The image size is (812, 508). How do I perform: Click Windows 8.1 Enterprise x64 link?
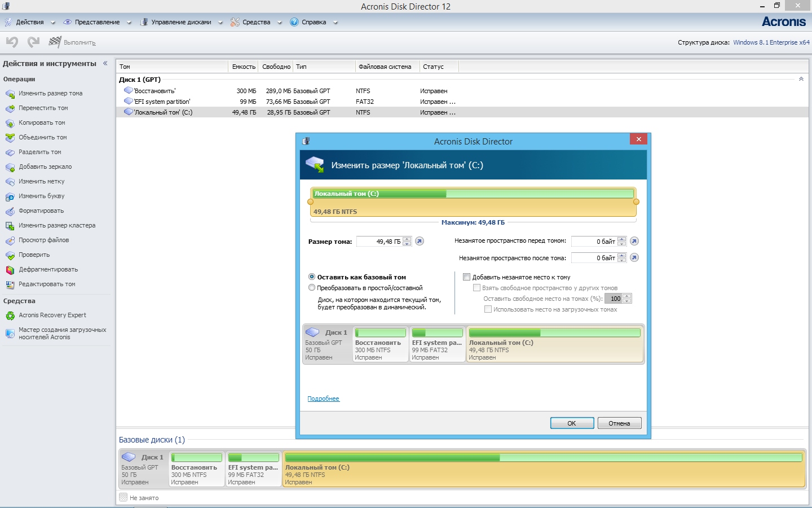771,42
